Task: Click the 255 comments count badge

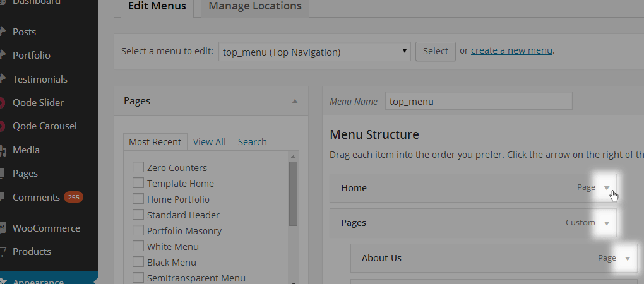Action: (73, 198)
